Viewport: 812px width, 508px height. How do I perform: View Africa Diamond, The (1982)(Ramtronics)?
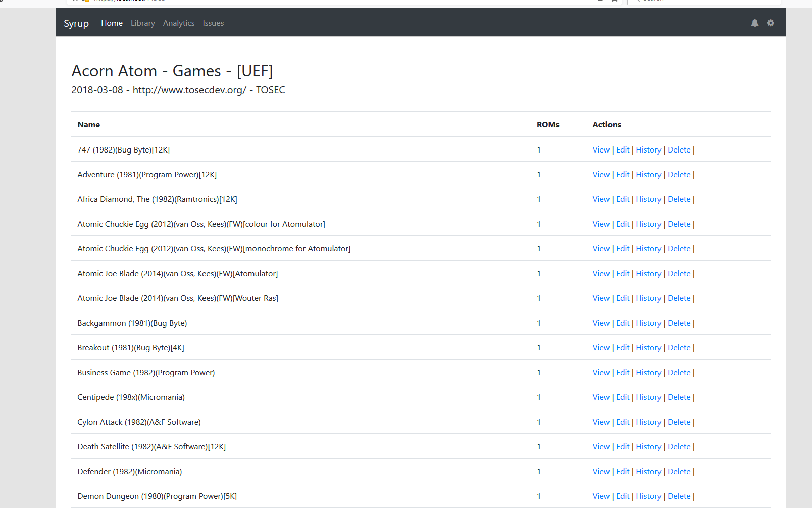[601, 199]
